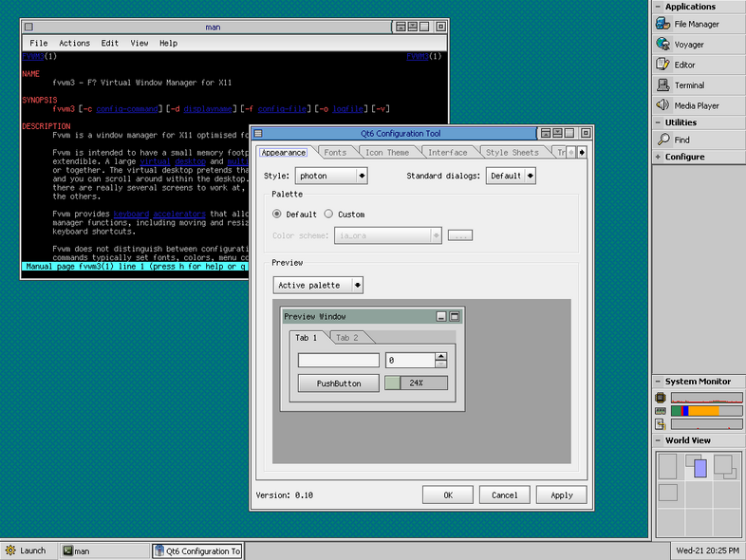This screenshot has height=560, width=746.
Task: Collapse the World View section
Action: click(x=658, y=440)
